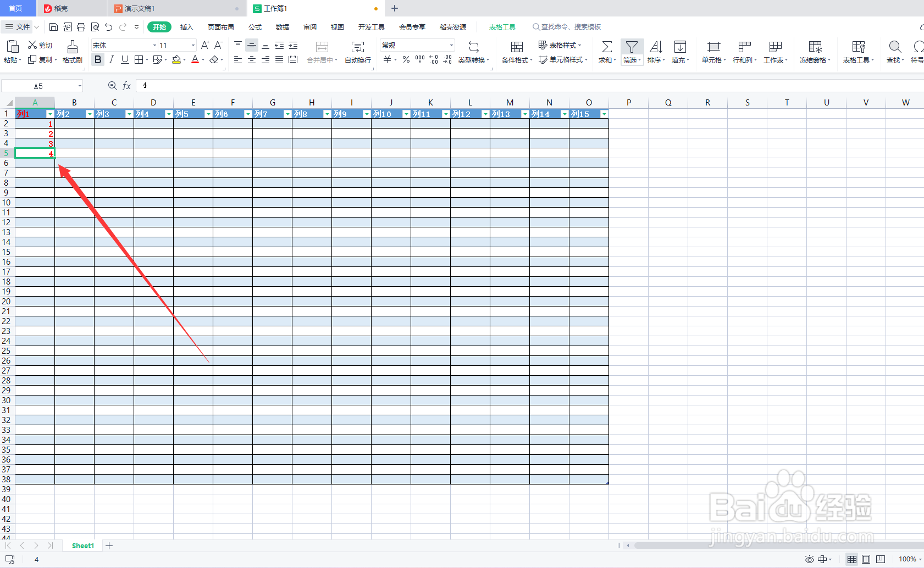Open the 表格工具 ribbon tab
Viewport: 924px width, 568px height.
click(502, 27)
